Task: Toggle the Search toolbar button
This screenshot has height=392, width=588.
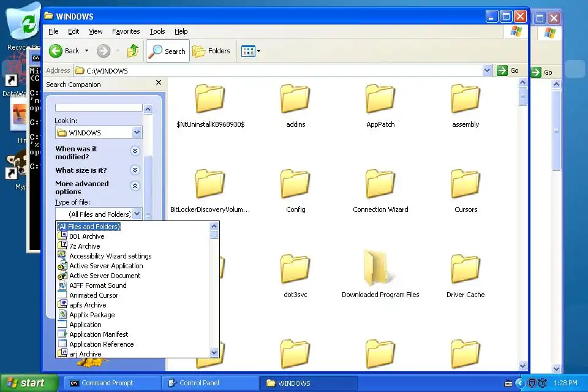Action: pyautogui.click(x=168, y=51)
